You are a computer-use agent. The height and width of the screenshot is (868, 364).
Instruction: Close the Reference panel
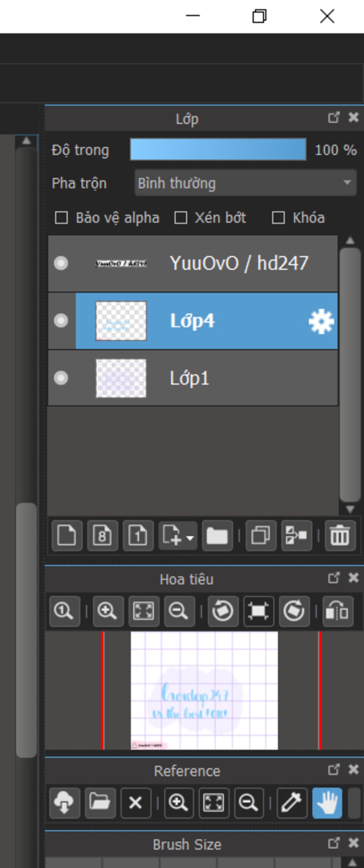pyautogui.click(x=353, y=770)
